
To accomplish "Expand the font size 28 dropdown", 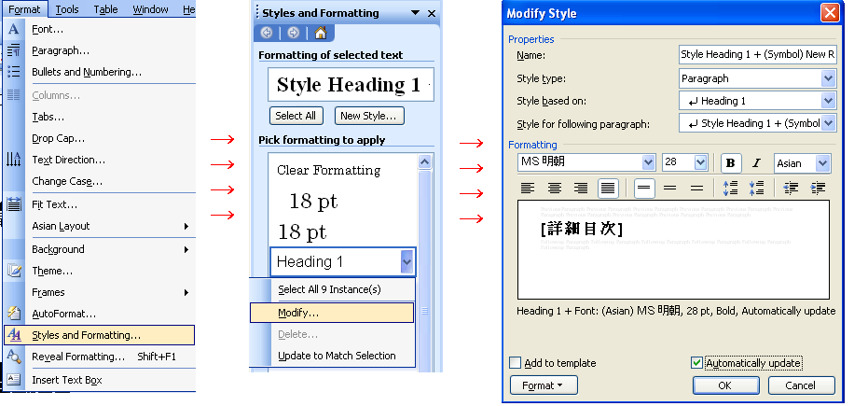I will click(x=701, y=162).
